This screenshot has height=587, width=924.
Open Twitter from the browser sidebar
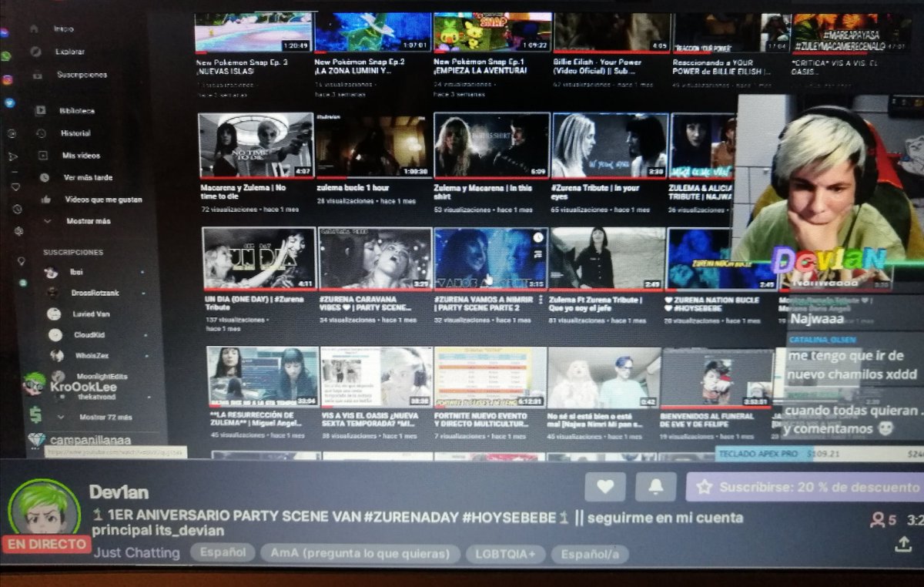[x=9, y=102]
